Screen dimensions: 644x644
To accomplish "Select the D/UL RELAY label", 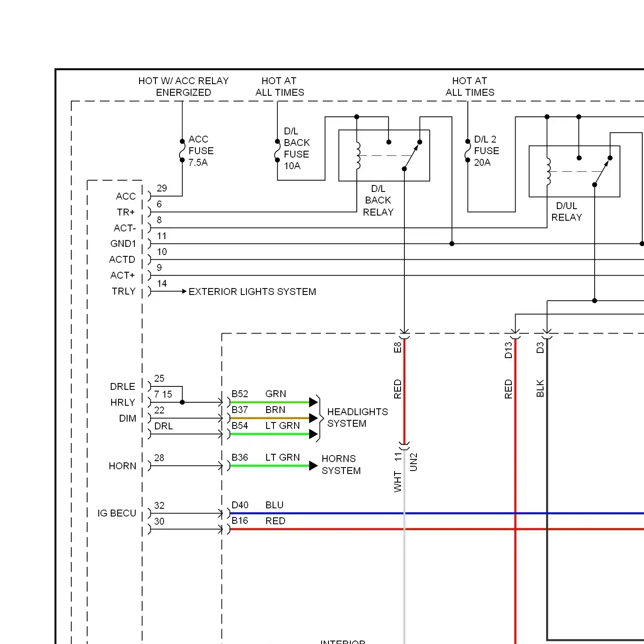I will [x=567, y=212].
